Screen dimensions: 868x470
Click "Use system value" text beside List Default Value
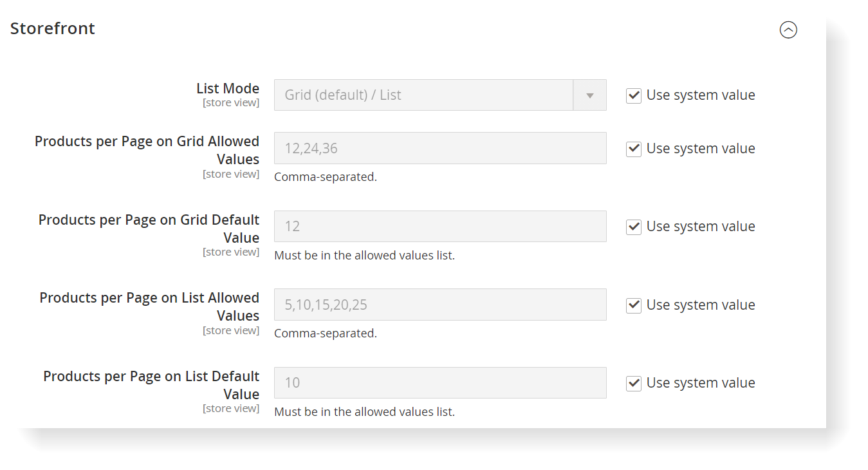[x=700, y=383]
